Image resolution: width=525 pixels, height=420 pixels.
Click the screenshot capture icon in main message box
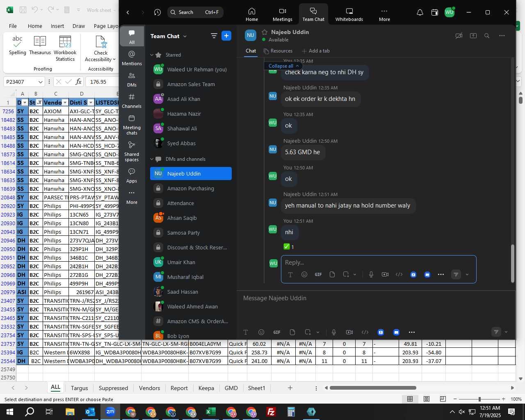(308, 332)
